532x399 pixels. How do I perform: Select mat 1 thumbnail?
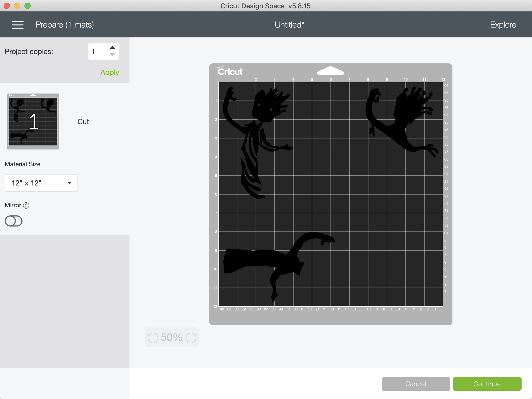[33, 121]
